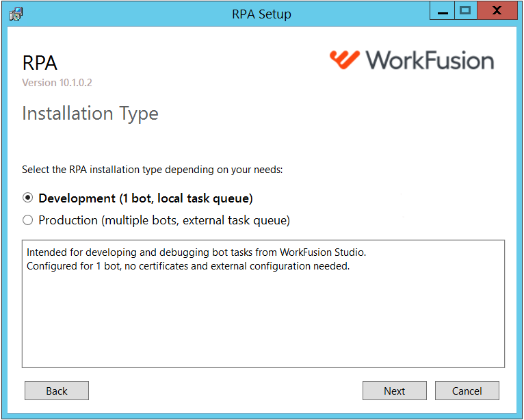
Task: Close the RPA Setup window
Action: [497, 11]
